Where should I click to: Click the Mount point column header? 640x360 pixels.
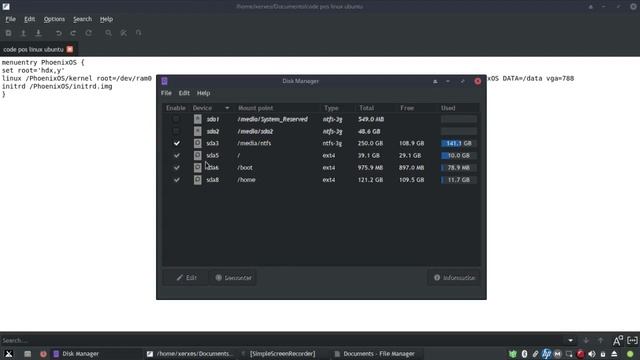coord(256,108)
